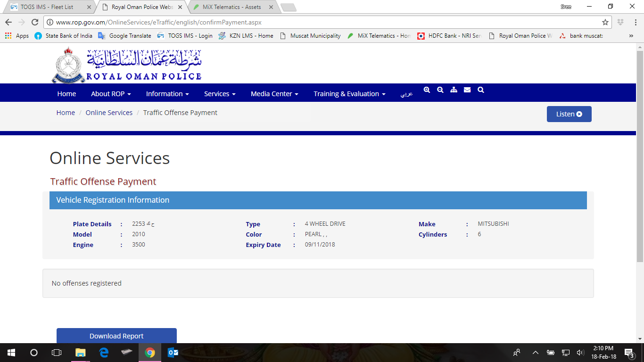Switch to the TOGS IMS - Fleet List tab
Image resolution: width=644 pixels, height=362 pixels.
click(47, 7)
